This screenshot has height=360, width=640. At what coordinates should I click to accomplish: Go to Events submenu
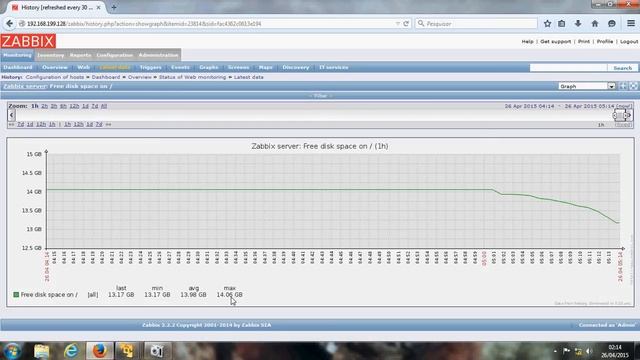(x=180, y=67)
